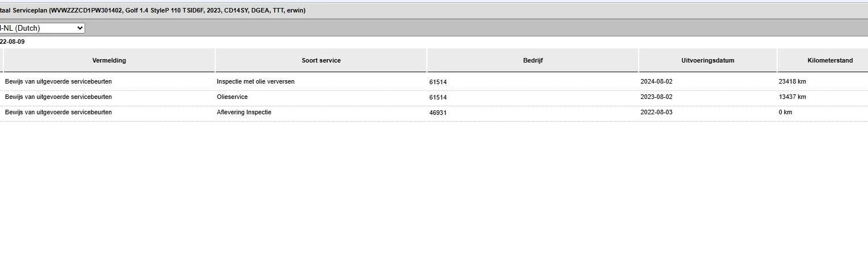Click the 0 km mileage cell
This screenshot has height=257, width=868.
tap(785, 113)
